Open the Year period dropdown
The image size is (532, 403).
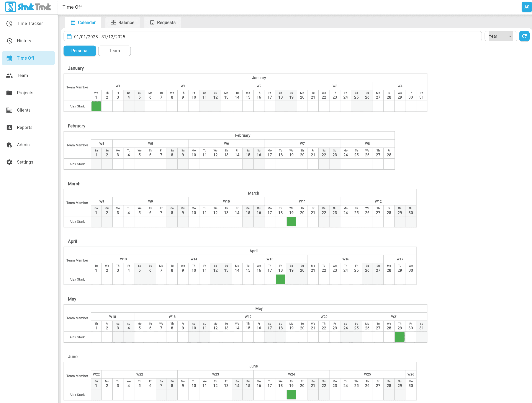(x=498, y=36)
